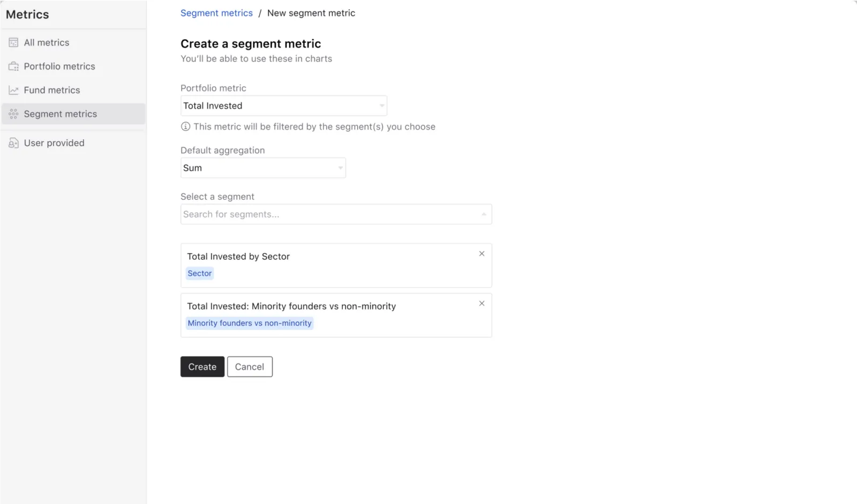Switch to Fund metrics in the sidebar
Viewport: 857px width, 504px height.
tap(52, 90)
